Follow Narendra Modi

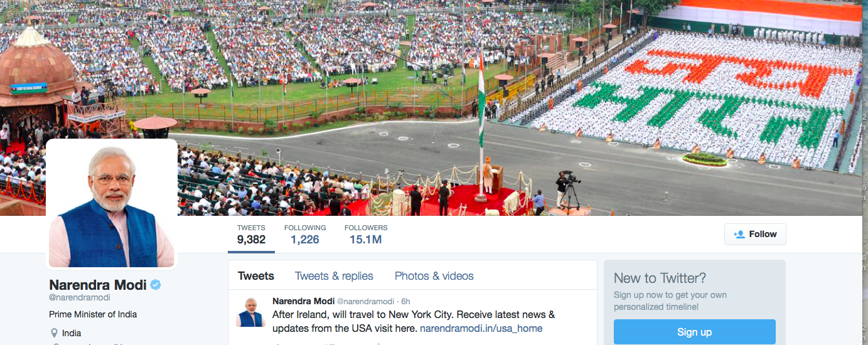[755, 234]
